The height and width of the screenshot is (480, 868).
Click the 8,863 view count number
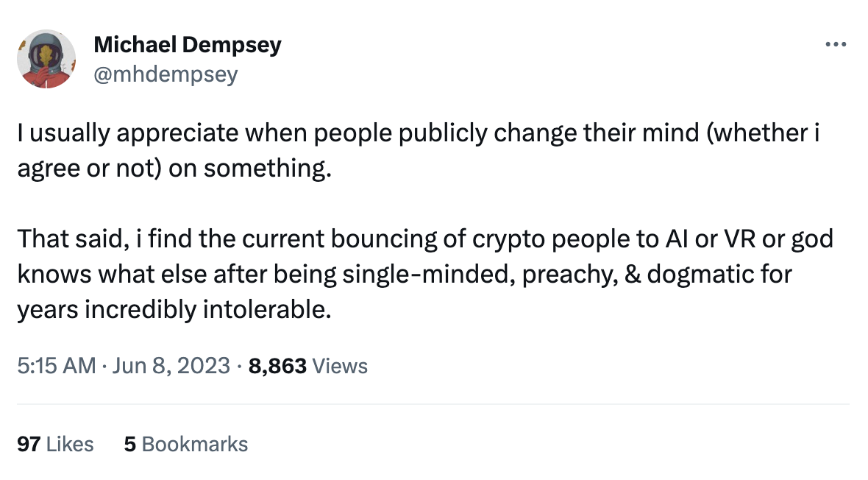click(277, 366)
